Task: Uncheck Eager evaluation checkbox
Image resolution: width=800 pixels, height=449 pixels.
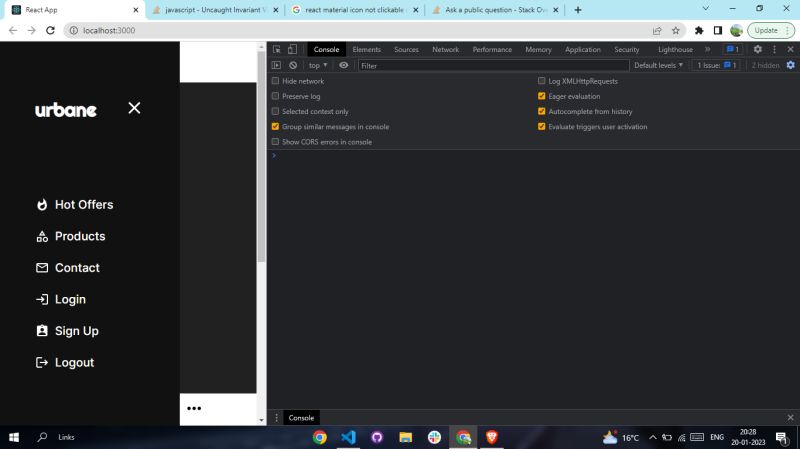Action: (542, 96)
